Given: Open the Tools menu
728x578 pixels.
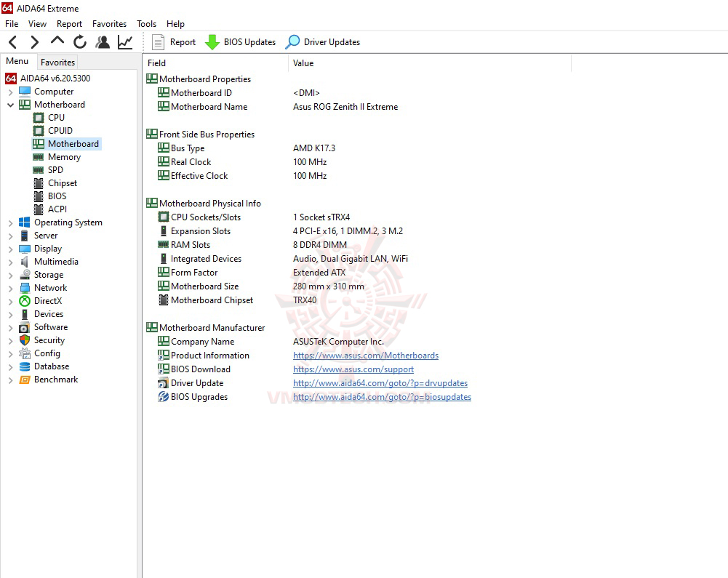Looking at the screenshot, I should pyautogui.click(x=146, y=24).
